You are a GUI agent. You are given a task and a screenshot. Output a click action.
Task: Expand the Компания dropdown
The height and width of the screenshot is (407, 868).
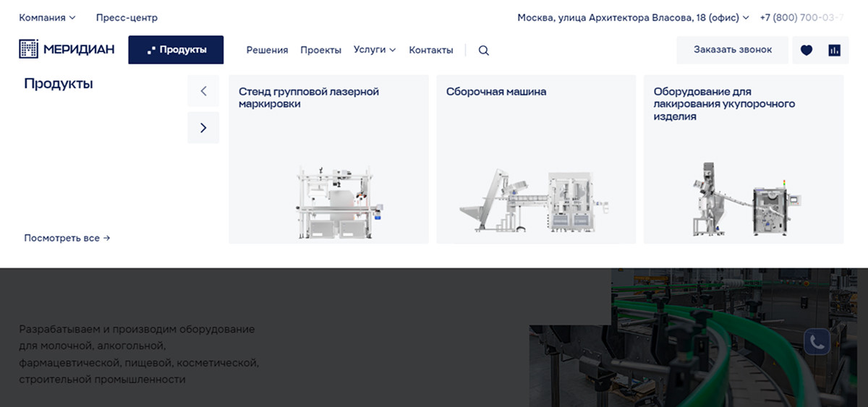(x=47, y=17)
